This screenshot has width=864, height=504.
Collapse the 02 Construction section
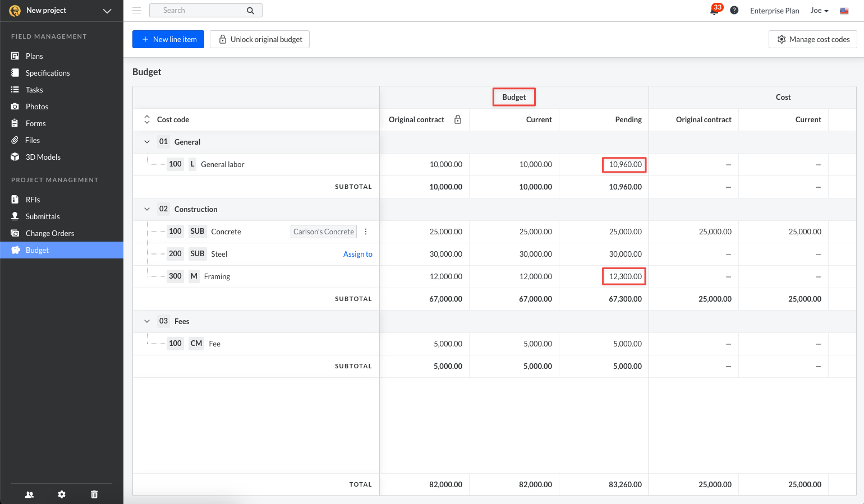click(x=147, y=209)
